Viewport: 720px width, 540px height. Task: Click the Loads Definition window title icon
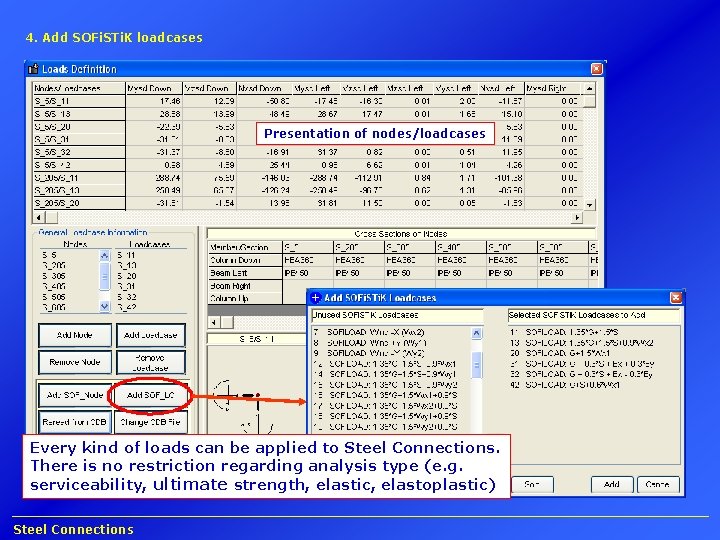click(33, 69)
